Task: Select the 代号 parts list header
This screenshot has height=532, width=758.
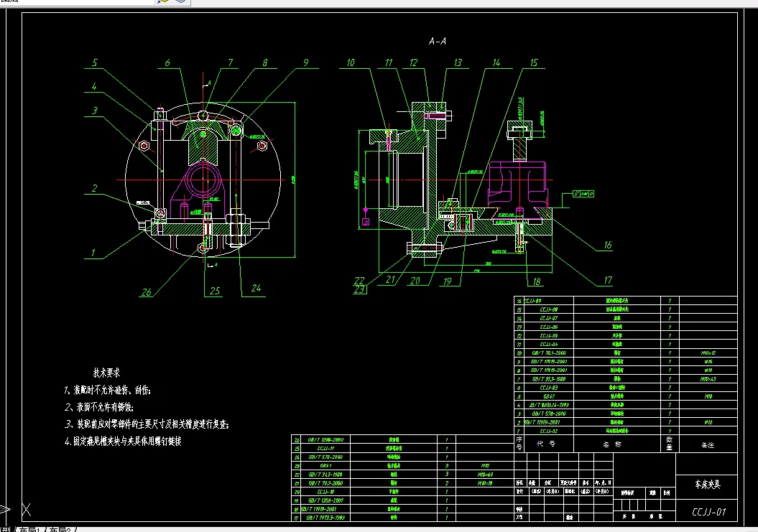Action: click(546, 444)
